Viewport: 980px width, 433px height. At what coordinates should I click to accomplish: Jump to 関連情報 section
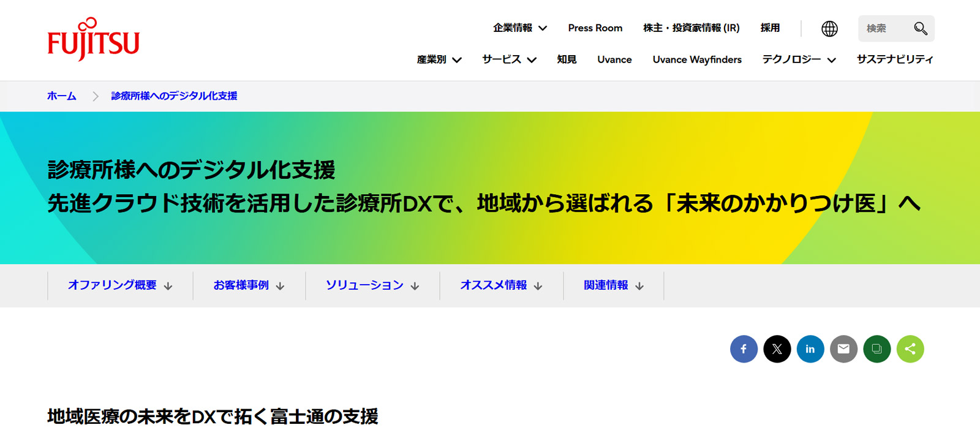614,285
